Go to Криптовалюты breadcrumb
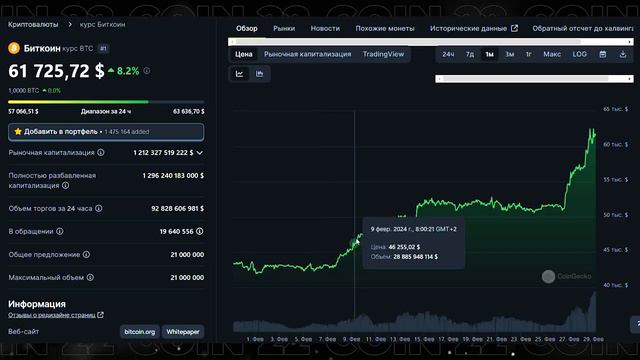 [x=33, y=24]
